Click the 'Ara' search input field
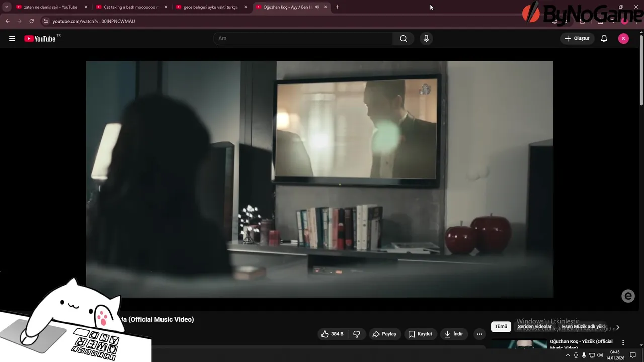The image size is (644, 362). click(303, 39)
